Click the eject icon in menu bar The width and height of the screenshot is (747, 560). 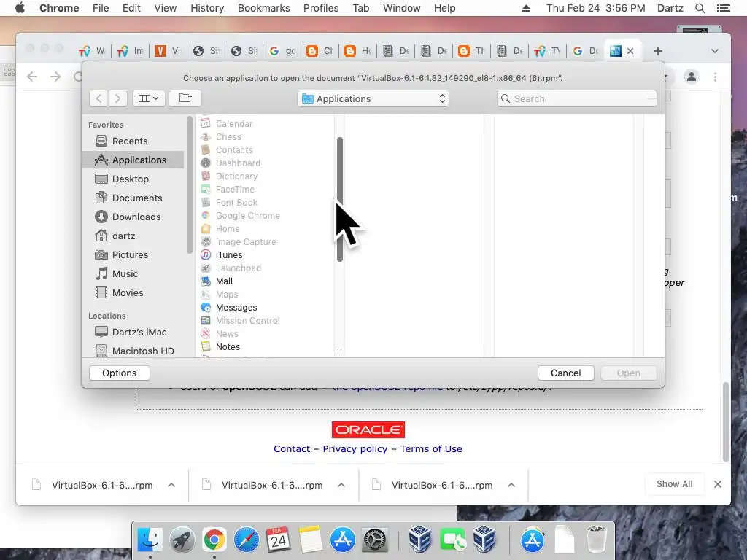point(527,8)
